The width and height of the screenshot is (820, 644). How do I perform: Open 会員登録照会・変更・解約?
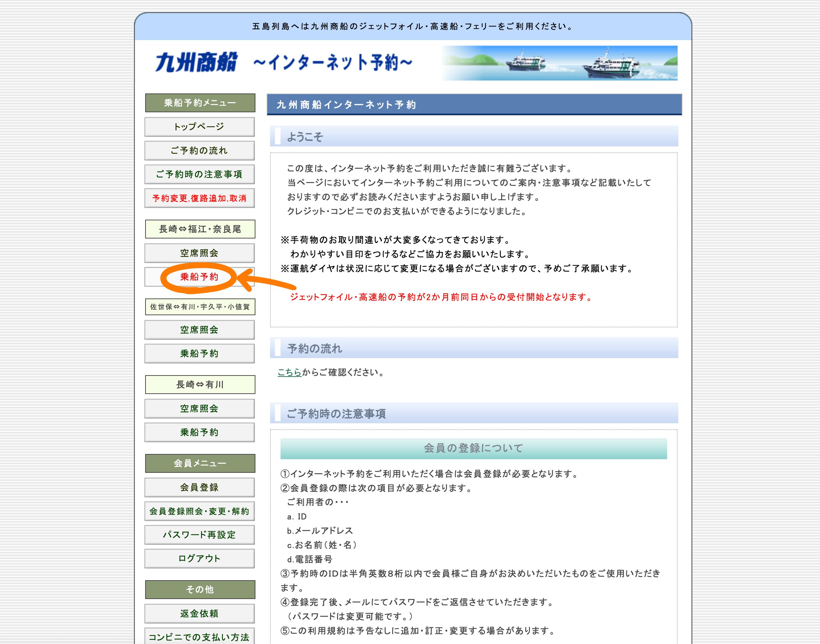pyautogui.click(x=200, y=511)
